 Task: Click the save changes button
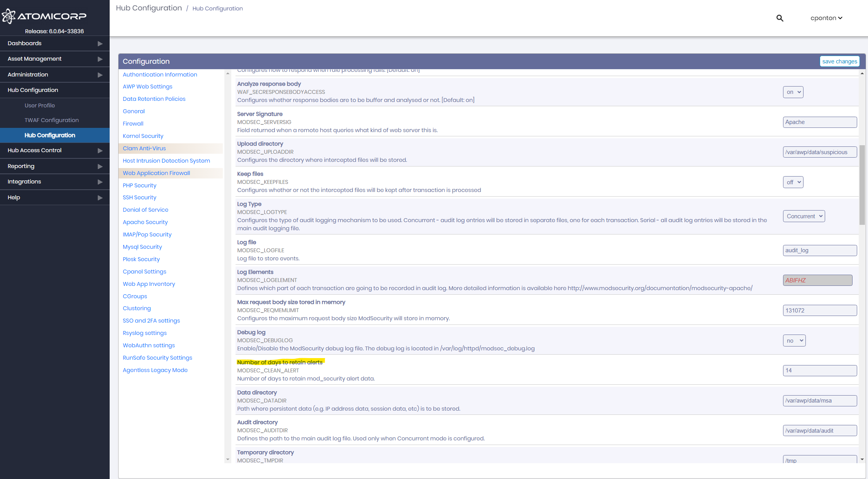click(x=840, y=61)
